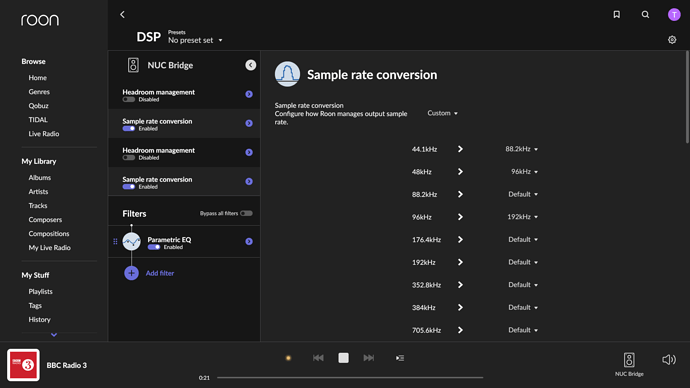Viewport: 690px width, 388px height.
Task: Click BBC Radio 3 now playing title
Action: coord(67,365)
